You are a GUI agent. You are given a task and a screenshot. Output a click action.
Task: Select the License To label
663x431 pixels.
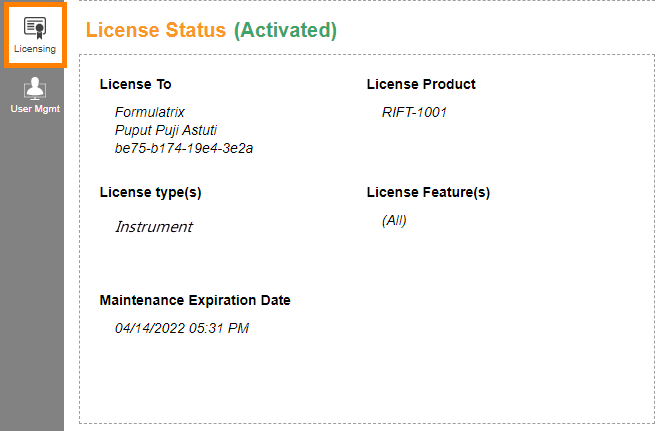135,84
